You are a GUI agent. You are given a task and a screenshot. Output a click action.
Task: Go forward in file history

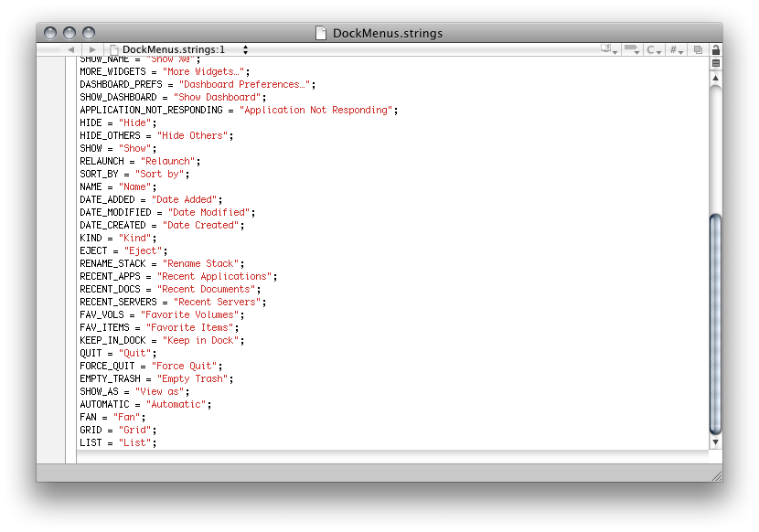click(x=92, y=49)
